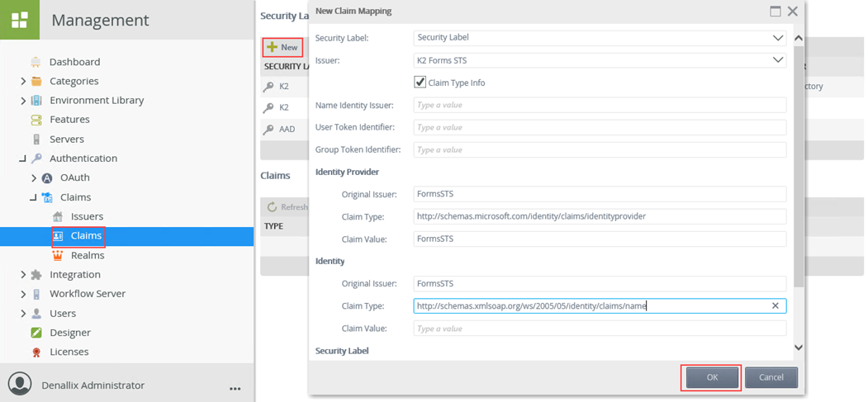Expand the OAuth node

click(x=34, y=178)
